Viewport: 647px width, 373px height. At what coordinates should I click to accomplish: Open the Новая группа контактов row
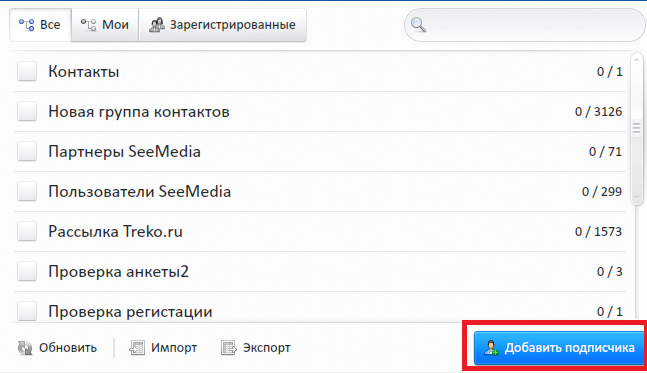[320, 111]
